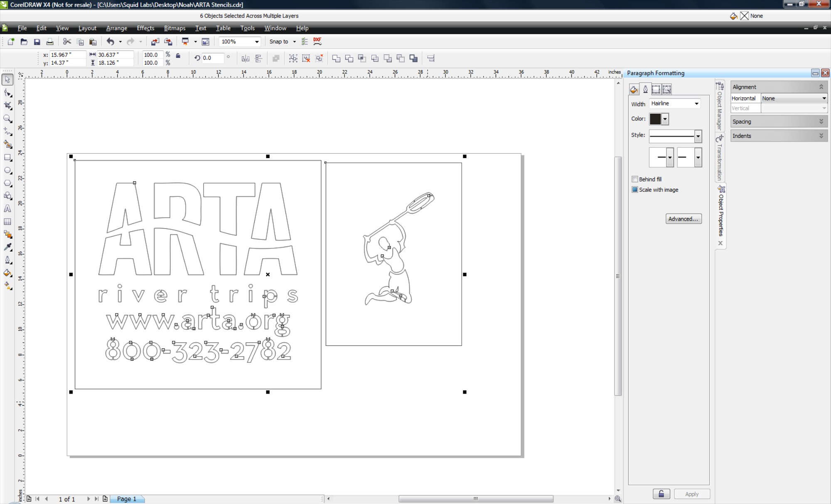Save the document

tap(37, 42)
